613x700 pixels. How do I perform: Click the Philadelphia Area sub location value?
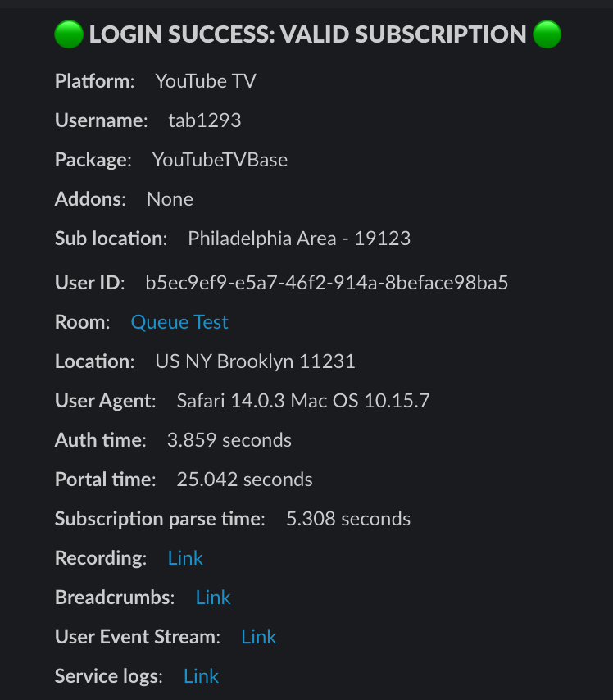(x=299, y=239)
